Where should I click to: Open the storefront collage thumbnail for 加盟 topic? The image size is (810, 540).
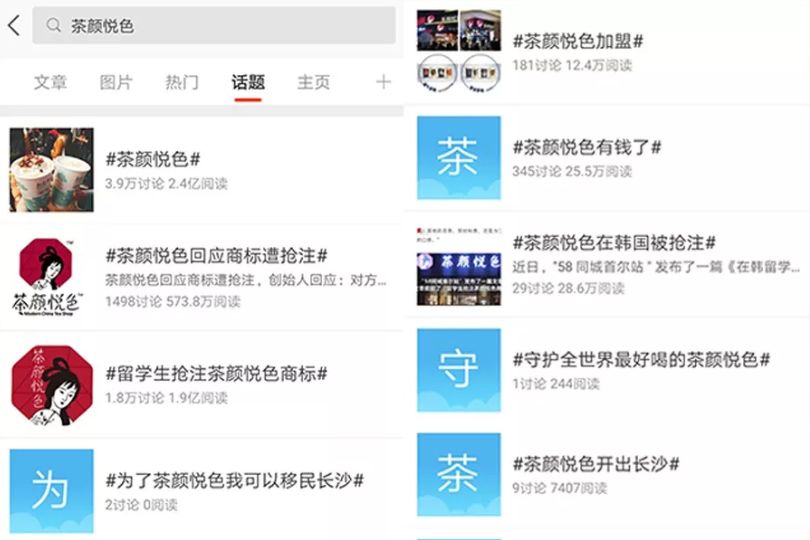coord(459,51)
